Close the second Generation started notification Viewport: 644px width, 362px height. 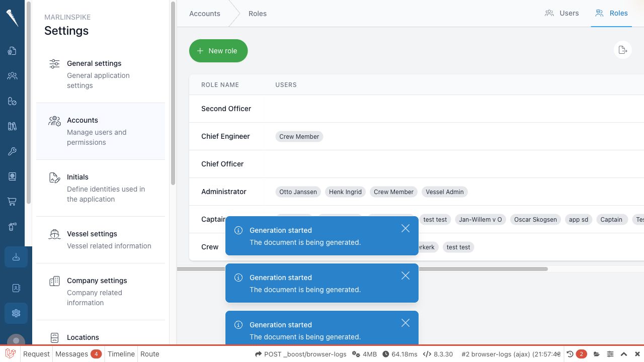click(406, 276)
